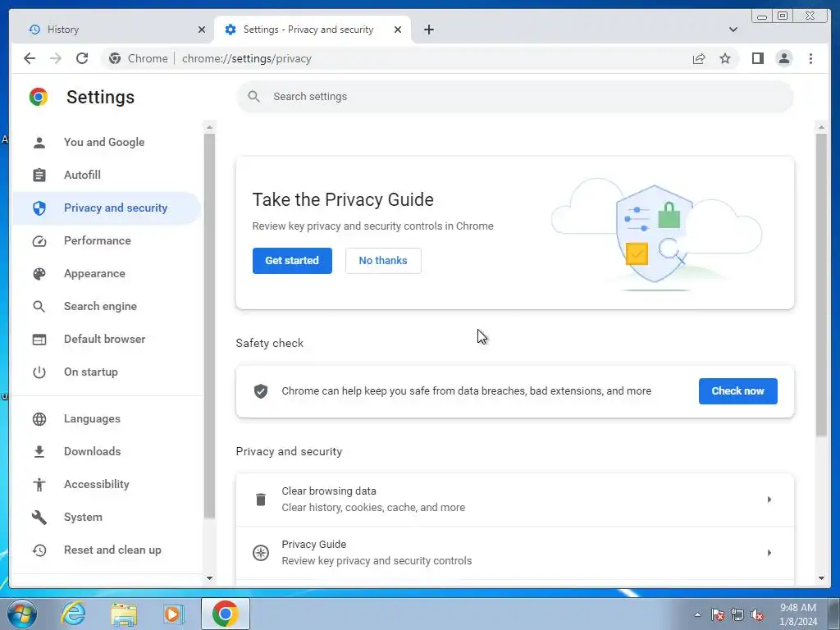Image resolution: width=840 pixels, height=630 pixels.
Task: Go to Downloads settings
Action: point(93,452)
